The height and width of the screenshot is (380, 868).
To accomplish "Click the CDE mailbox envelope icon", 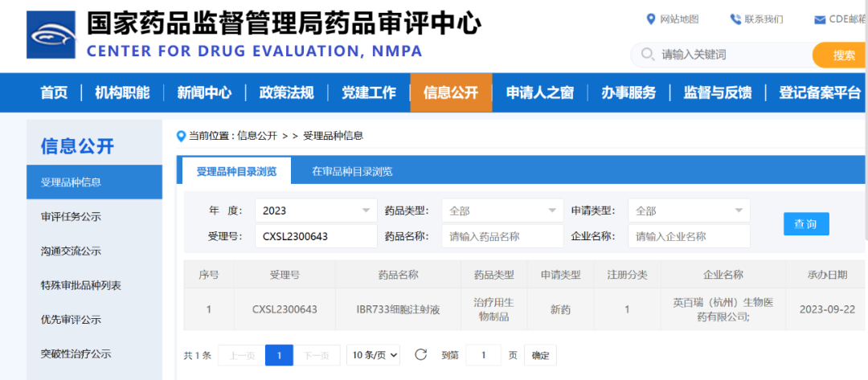I will click(x=820, y=20).
